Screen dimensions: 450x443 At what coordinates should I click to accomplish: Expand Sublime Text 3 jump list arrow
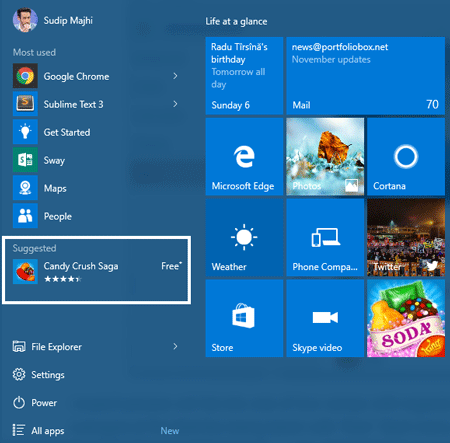[175, 104]
